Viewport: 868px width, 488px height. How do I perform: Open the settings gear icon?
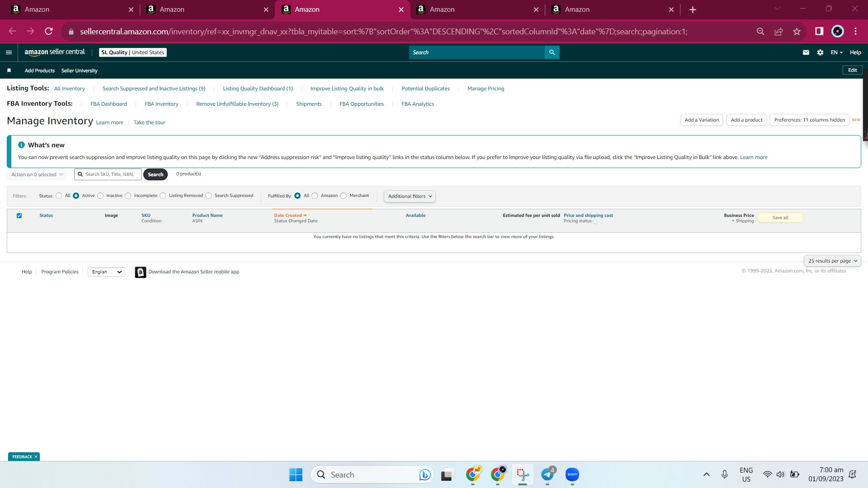(x=820, y=52)
